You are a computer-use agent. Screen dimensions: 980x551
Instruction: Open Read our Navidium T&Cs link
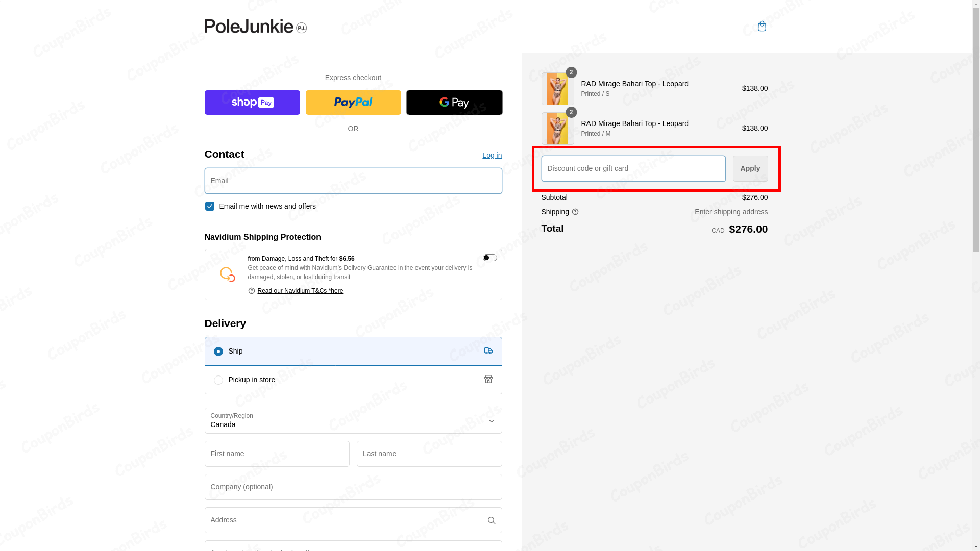pos(300,291)
